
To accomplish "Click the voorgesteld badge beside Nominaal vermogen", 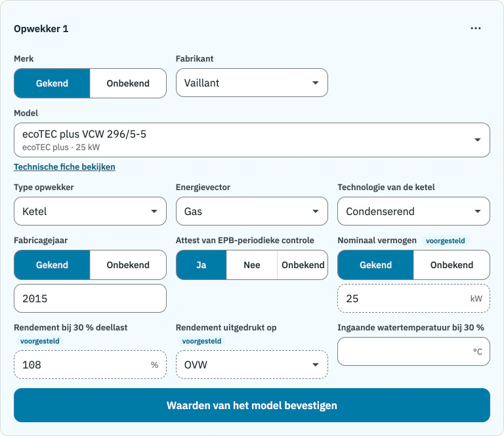I will point(445,241).
